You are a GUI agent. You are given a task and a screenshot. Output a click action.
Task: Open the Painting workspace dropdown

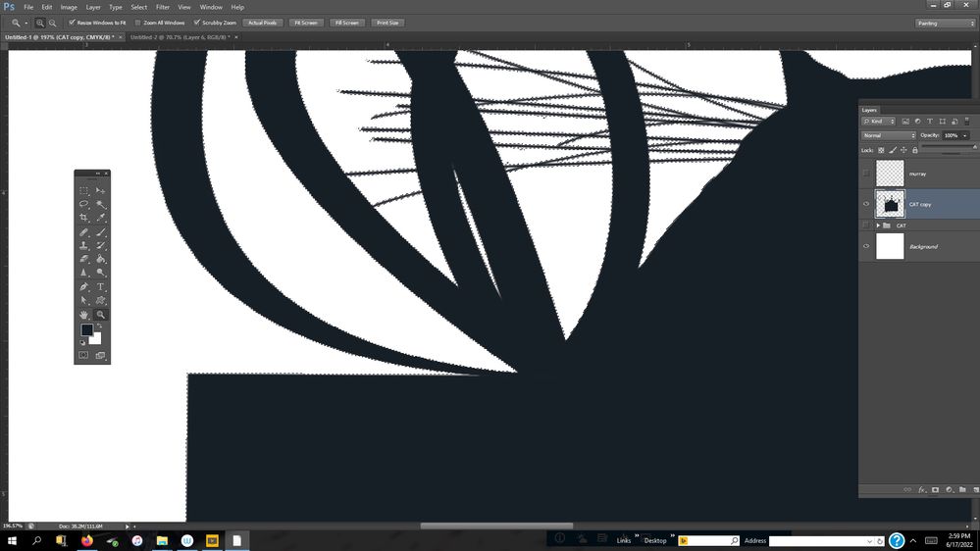coord(945,24)
